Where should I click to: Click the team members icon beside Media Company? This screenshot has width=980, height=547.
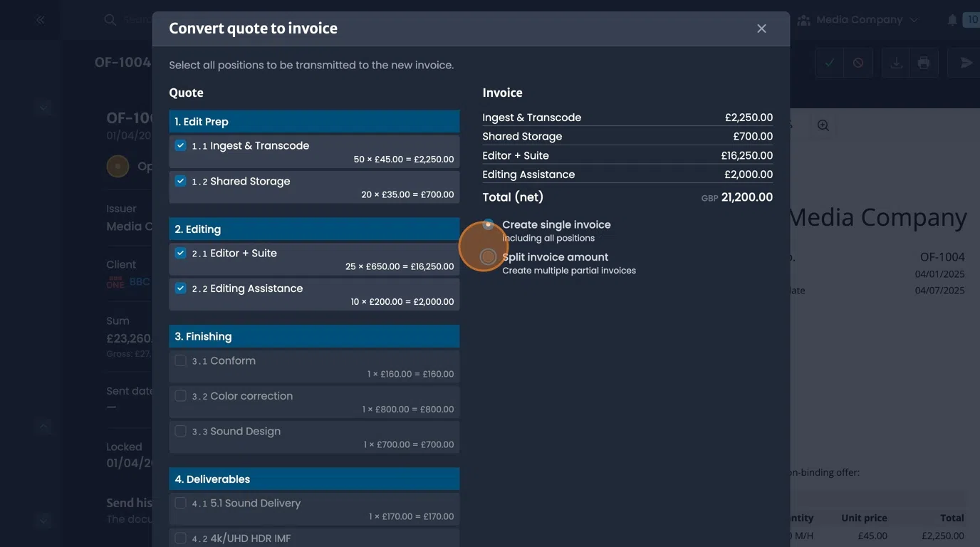point(804,19)
